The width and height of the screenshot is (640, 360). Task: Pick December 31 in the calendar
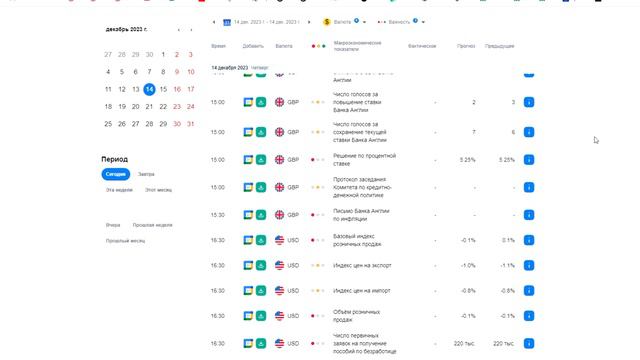(x=191, y=124)
